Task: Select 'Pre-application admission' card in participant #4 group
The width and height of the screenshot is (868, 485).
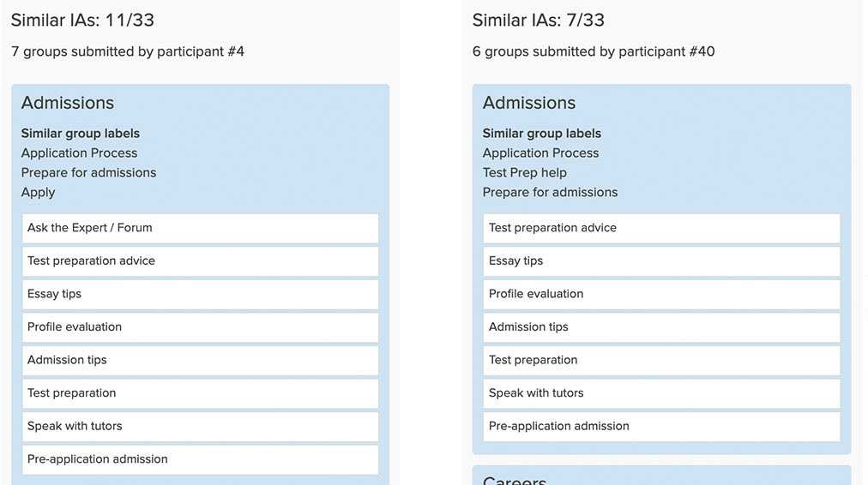Action: tap(201, 459)
